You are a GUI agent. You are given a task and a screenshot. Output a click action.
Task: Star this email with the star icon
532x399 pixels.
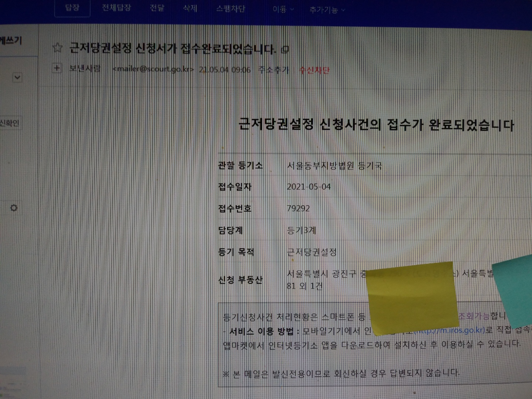pyautogui.click(x=57, y=47)
